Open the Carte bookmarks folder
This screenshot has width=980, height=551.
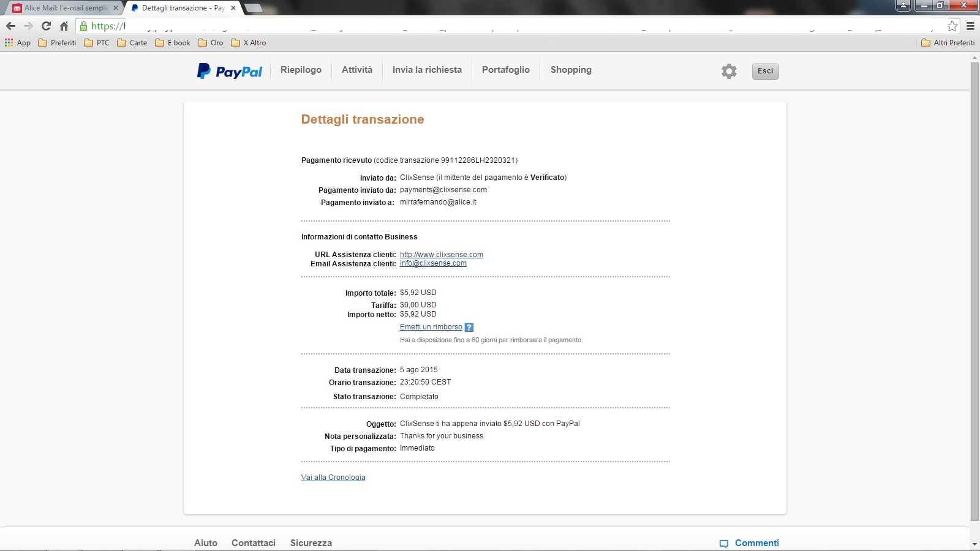[x=132, y=43]
